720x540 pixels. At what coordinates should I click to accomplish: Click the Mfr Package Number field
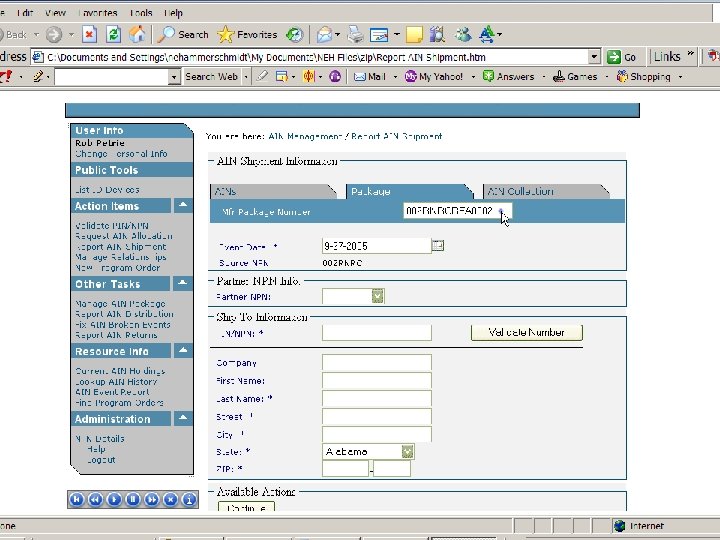pos(457,211)
